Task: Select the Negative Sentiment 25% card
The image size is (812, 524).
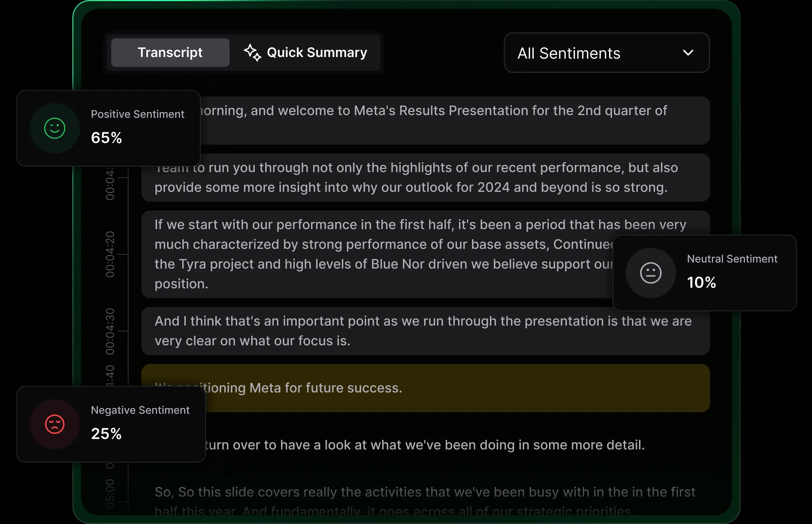Action: (x=111, y=424)
